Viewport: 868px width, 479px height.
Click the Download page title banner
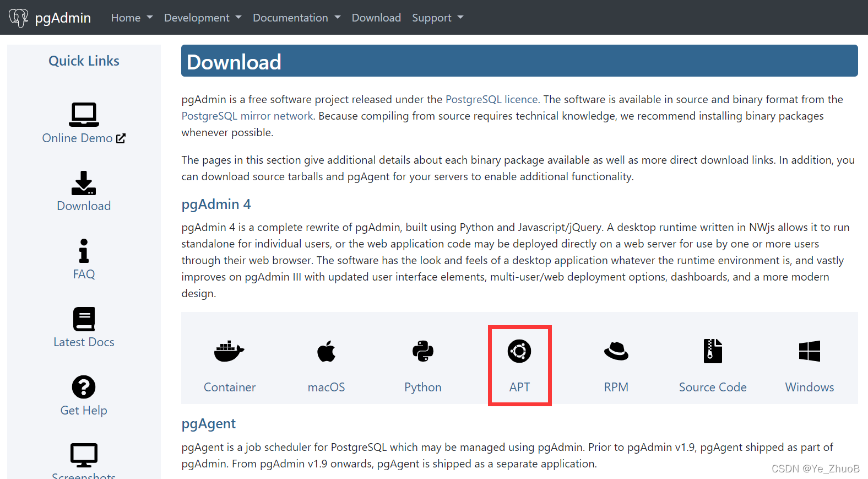tap(519, 61)
